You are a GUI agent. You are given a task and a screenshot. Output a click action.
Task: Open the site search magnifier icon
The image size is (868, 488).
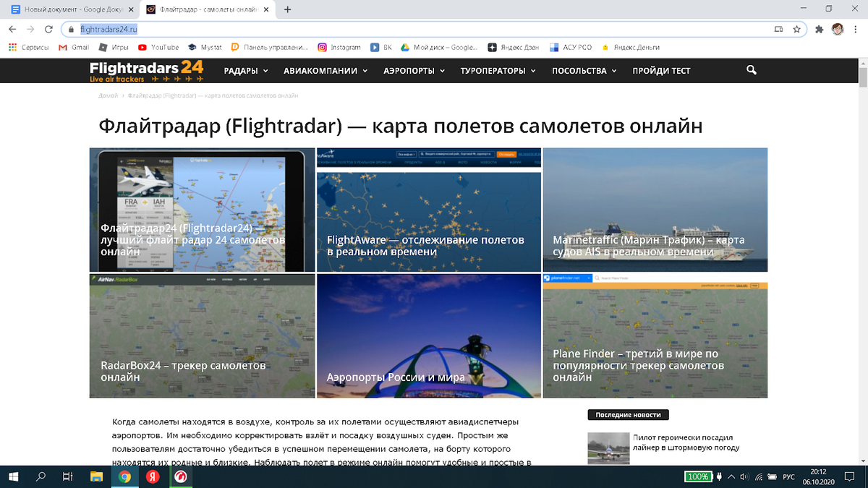pyautogui.click(x=752, y=70)
